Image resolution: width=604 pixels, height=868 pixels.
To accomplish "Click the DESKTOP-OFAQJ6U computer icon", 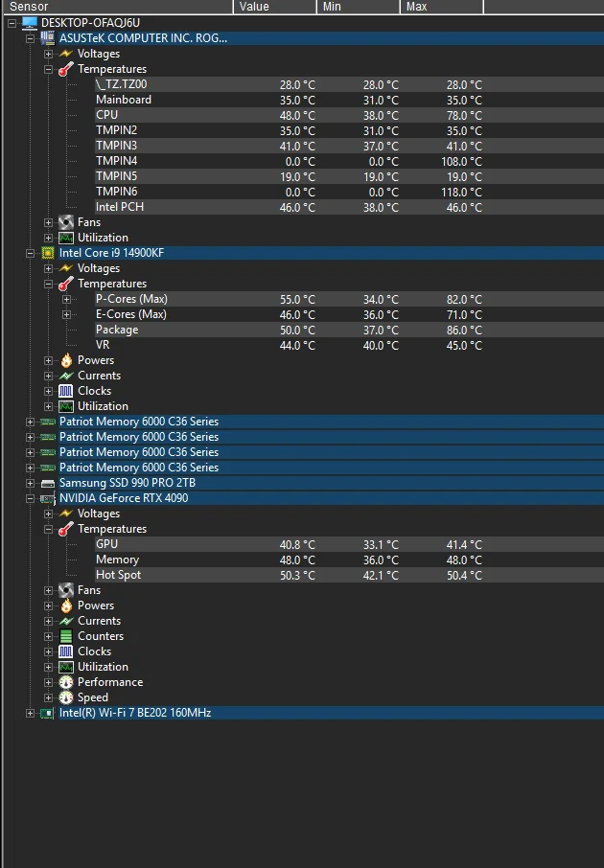I will point(30,23).
